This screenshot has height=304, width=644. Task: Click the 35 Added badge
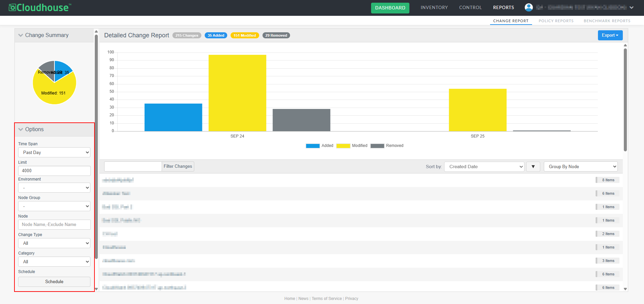216,35
